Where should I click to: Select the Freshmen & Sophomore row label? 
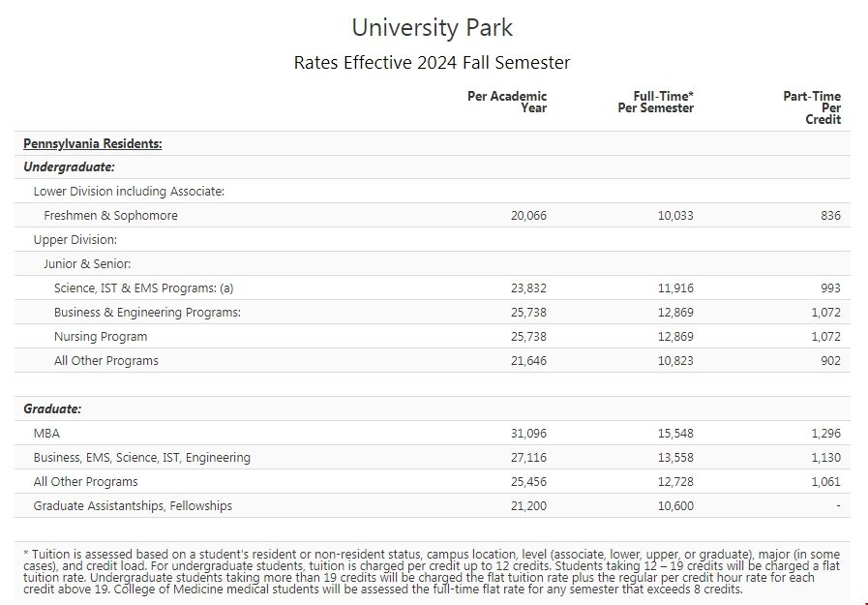pos(110,216)
